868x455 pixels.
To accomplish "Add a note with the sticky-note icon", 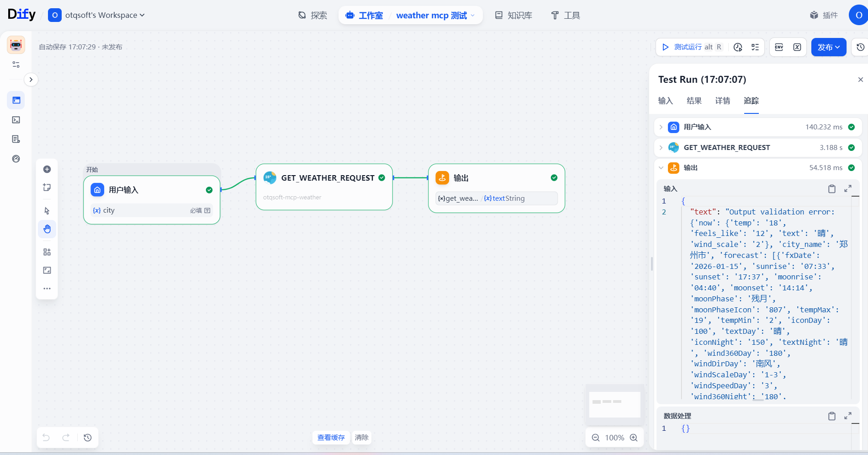I will tap(47, 187).
